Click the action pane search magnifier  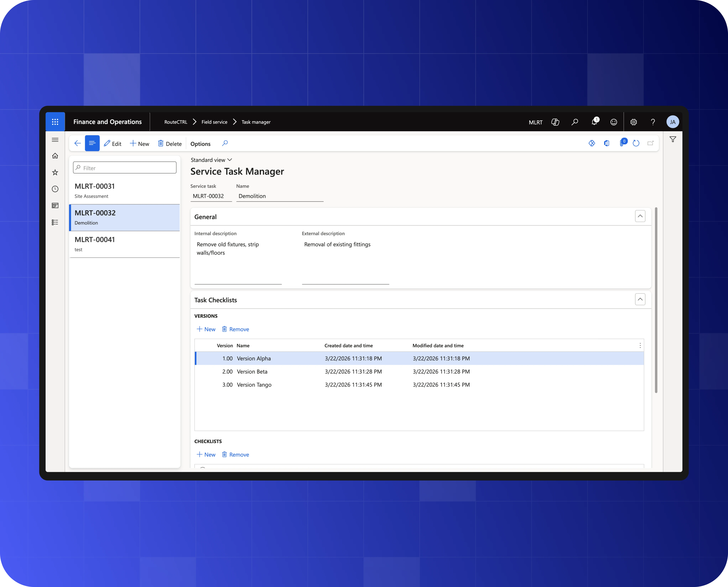click(225, 143)
